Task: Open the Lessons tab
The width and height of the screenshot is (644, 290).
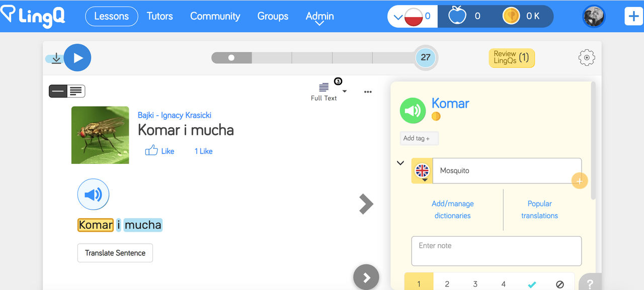Action: click(x=112, y=16)
